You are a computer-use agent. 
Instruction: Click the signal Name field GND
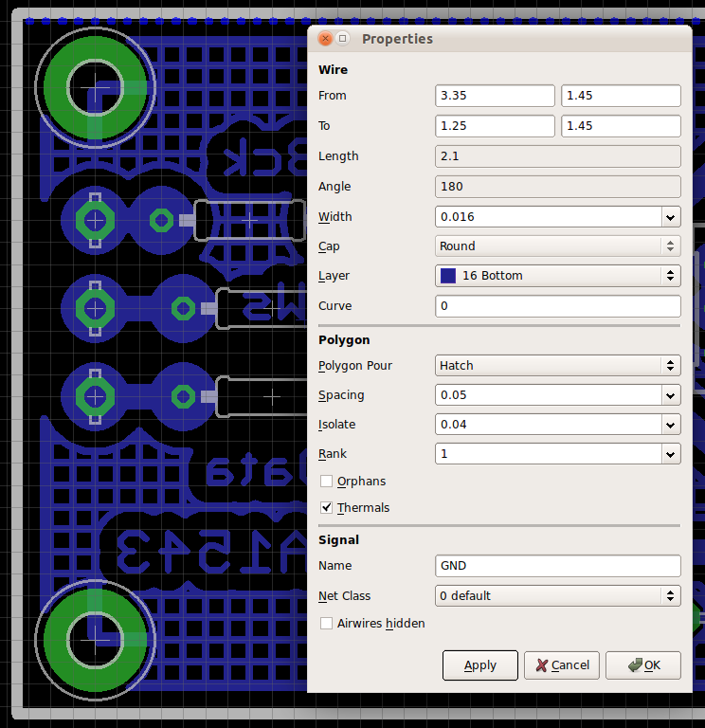(558, 566)
